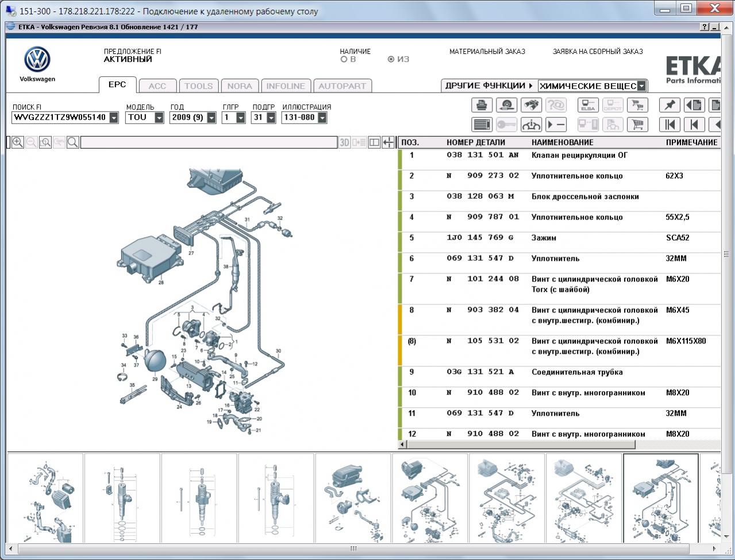Click the arrow and dash icon
This screenshot has height=560, width=735.
point(556,125)
